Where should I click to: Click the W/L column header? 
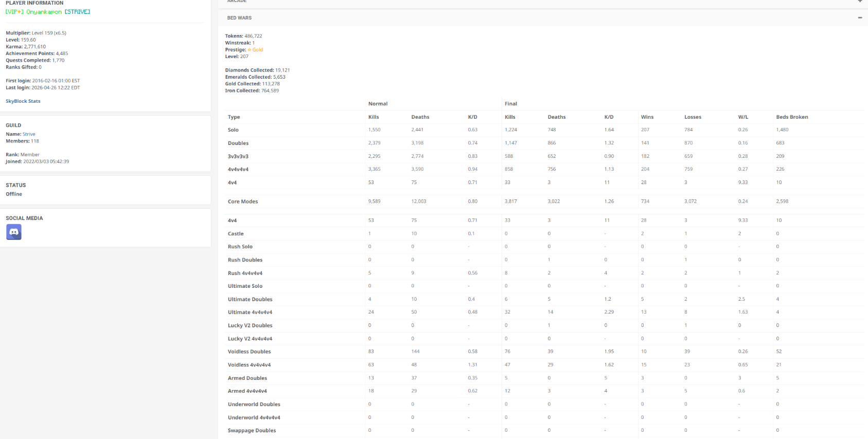[x=743, y=117]
